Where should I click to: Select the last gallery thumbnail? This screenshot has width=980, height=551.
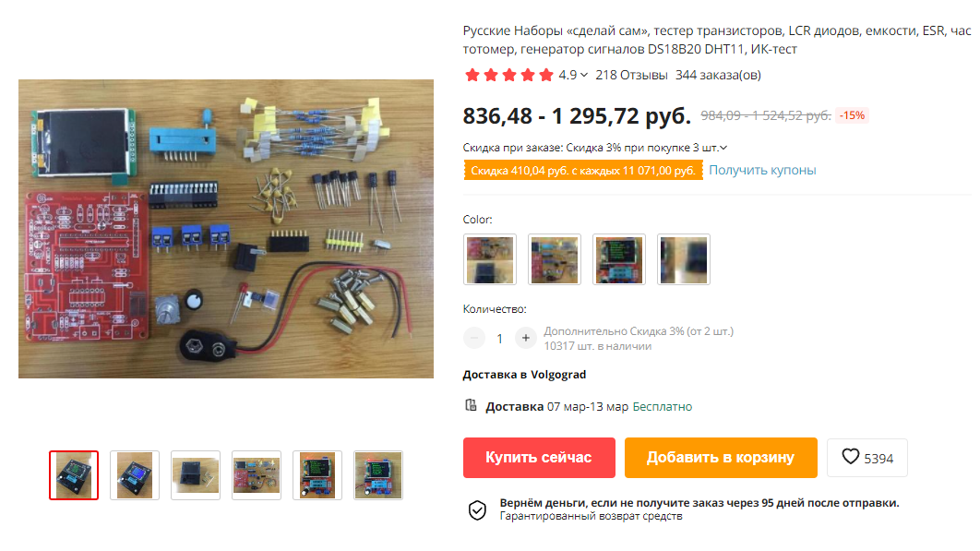[378, 475]
